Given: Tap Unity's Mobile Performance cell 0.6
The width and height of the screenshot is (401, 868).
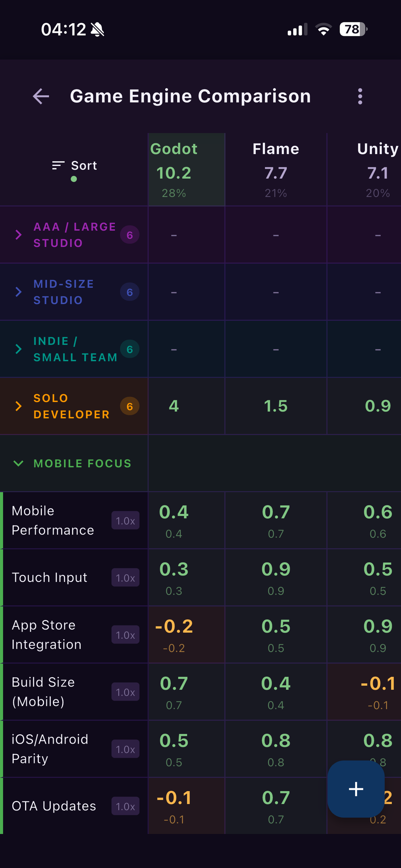Looking at the screenshot, I should (x=364, y=521).
